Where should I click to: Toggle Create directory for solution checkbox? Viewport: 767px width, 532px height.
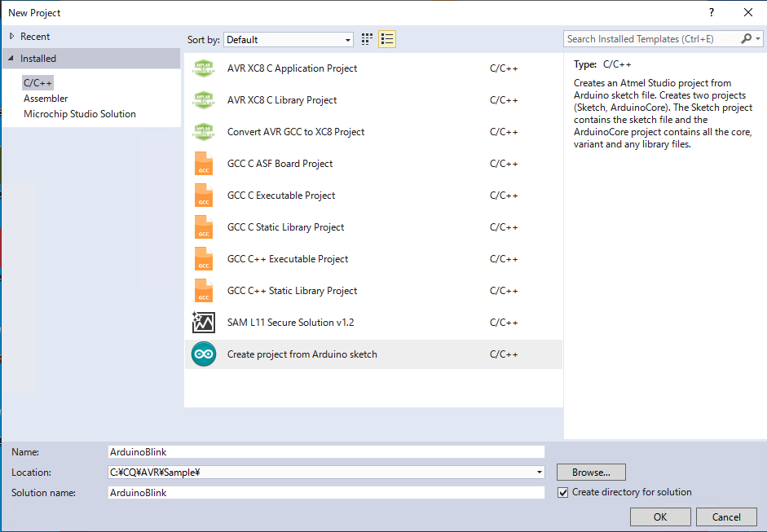point(562,492)
